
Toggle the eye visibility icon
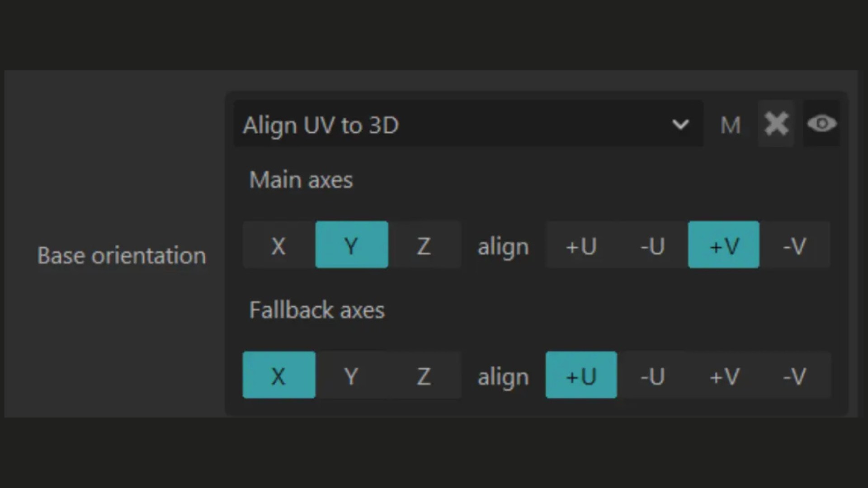tap(821, 124)
